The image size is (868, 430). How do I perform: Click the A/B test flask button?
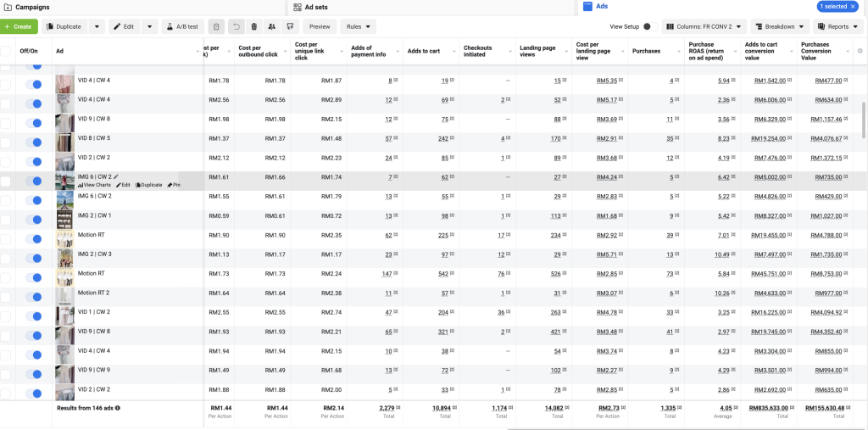tap(183, 26)
